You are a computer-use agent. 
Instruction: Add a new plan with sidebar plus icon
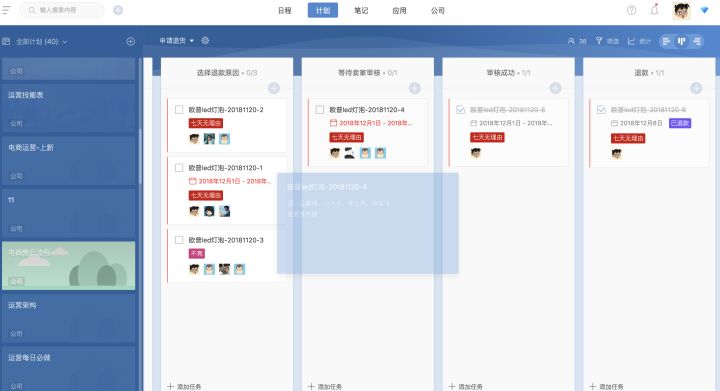130,41
